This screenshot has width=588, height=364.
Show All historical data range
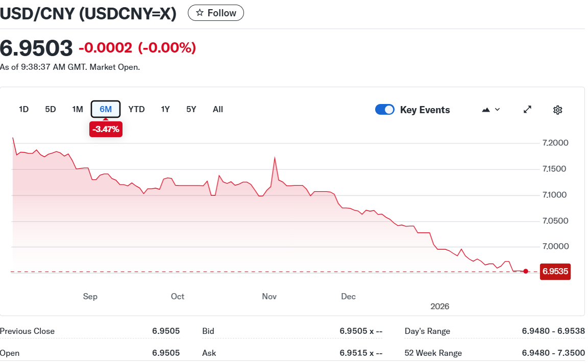pos(218,109)
